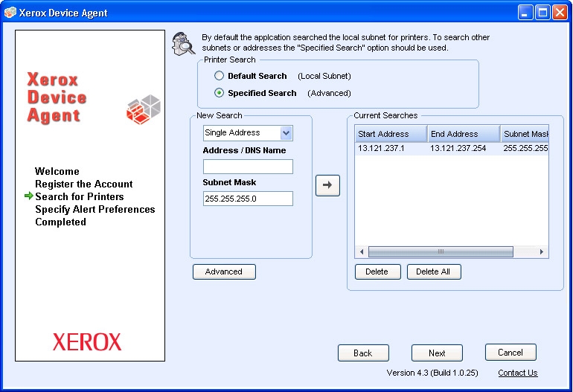The image size is (573, 392).
Task: Click the scroll right arrow in Current Searches
Action: click(542, 251)
